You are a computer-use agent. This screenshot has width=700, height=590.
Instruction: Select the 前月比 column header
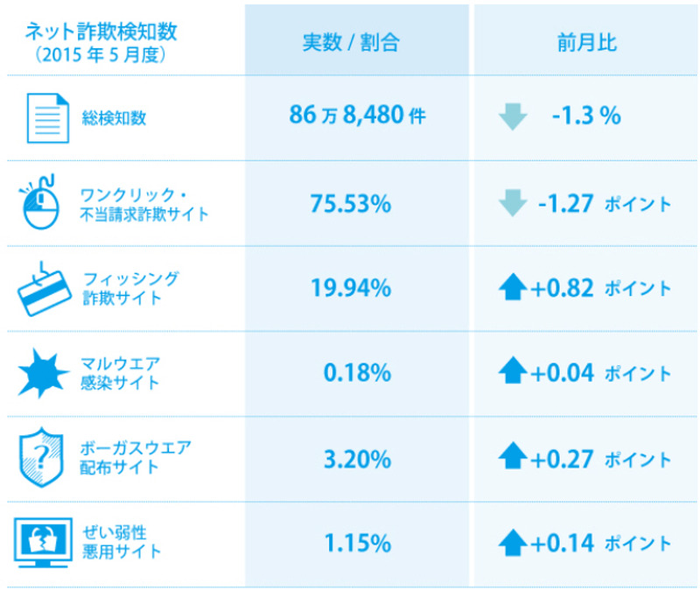pyautogui.click(x=585, y=42)
